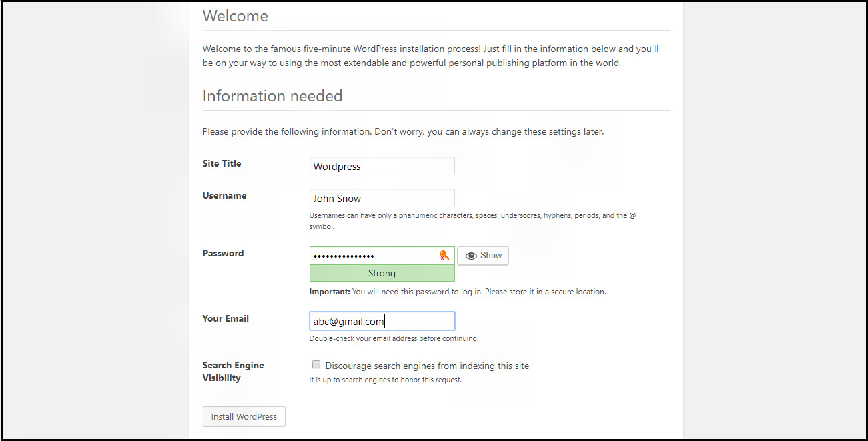
Task: Click the usernames alphanumeric characters hint
Action: point(473,221)
